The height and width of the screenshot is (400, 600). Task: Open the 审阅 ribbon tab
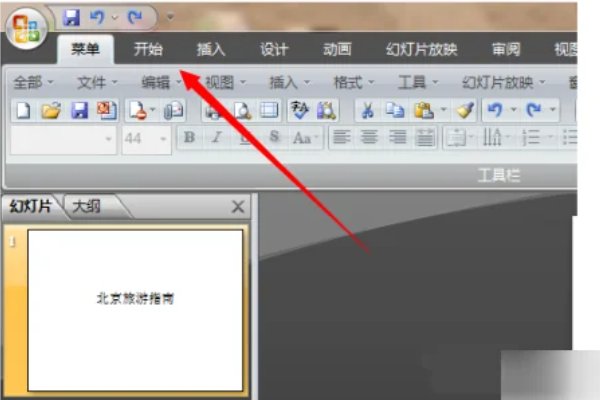506,49
